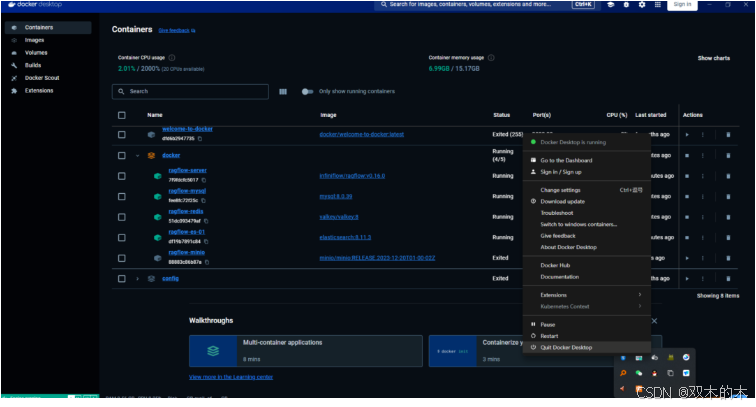Viewport: 756px width, 407px height.
Task: Close the Walkthroughs section
Action: coord(654,321)
